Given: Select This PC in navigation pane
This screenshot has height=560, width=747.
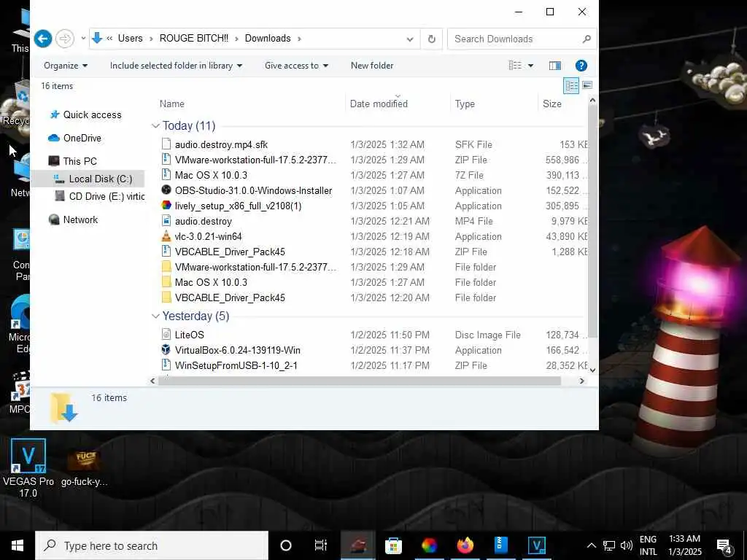Looking at the screenshot, I should point(72,161).
